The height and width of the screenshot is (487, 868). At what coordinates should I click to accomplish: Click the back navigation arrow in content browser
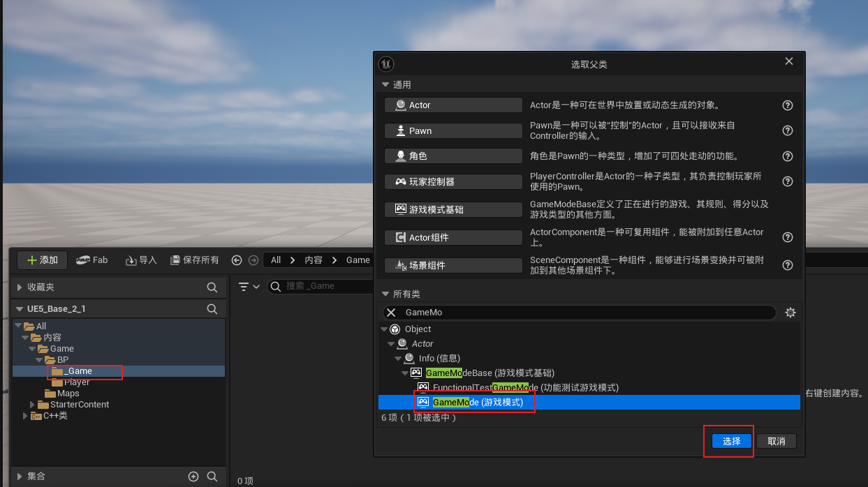(237, 260)
